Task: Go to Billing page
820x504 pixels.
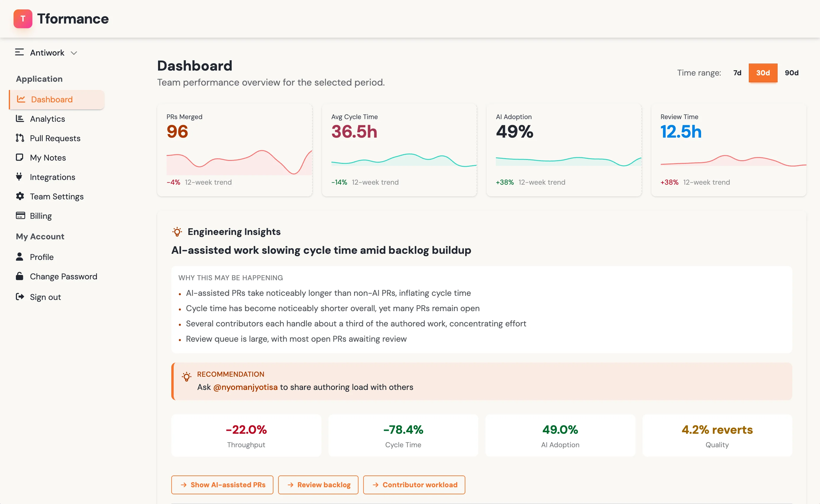Action: [57, 216]
